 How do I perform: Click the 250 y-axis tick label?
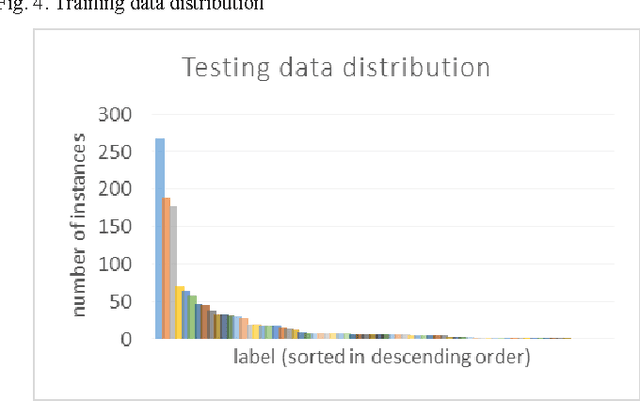coord(116,152)
